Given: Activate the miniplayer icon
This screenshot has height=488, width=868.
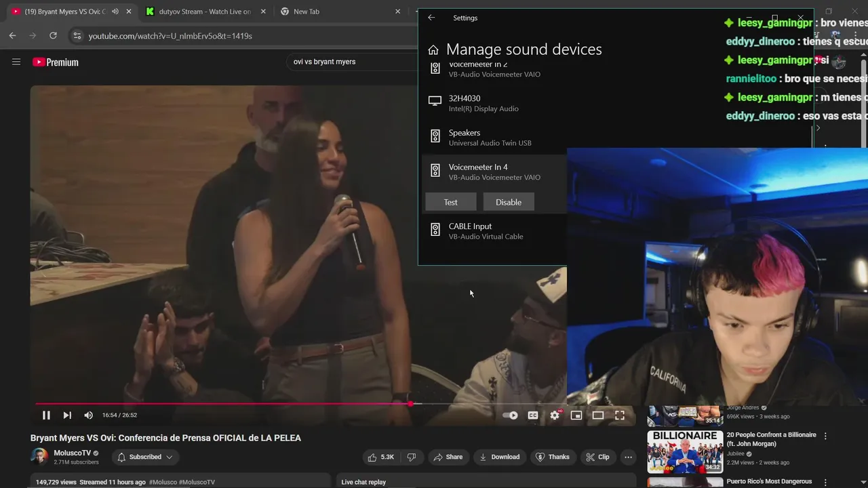Looking at the screenshot, I should click(576, 415).
